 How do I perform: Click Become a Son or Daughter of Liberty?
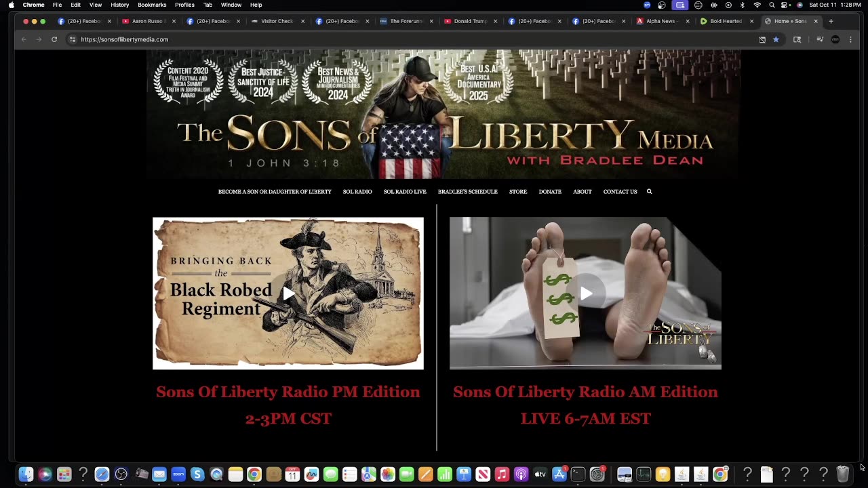pyautogui.click(x=275, y=192)
